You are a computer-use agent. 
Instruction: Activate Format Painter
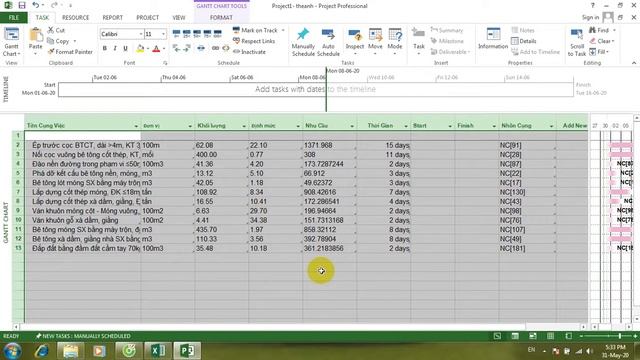[70, 52]
